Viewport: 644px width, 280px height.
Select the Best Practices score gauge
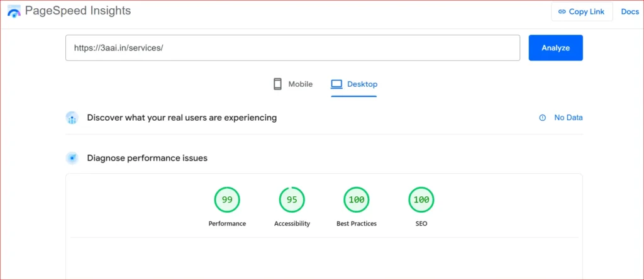(357, 200)
